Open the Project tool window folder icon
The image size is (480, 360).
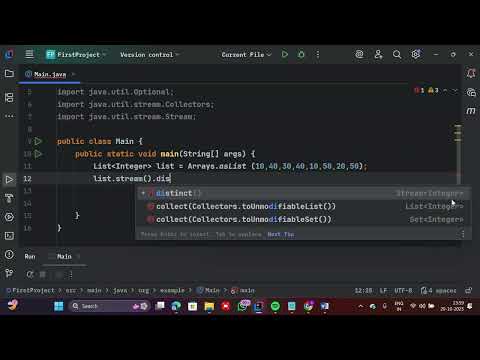[x=9, y=73]
